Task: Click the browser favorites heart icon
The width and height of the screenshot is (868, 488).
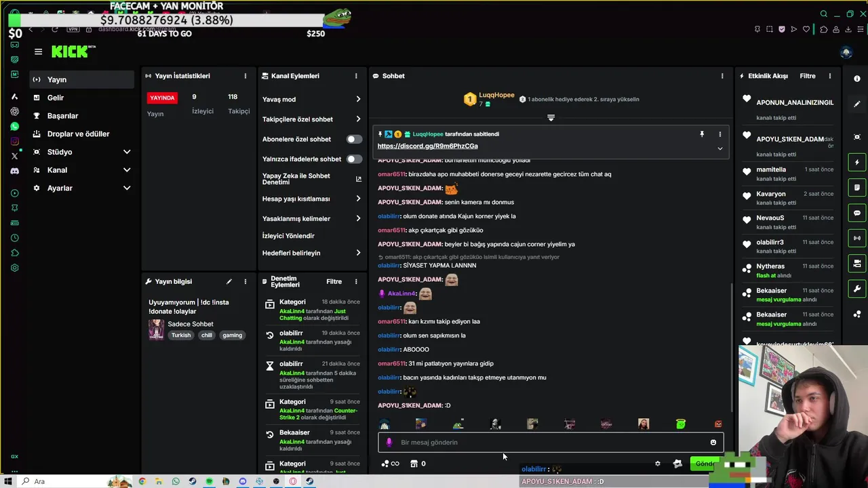Action: point(806,29)
